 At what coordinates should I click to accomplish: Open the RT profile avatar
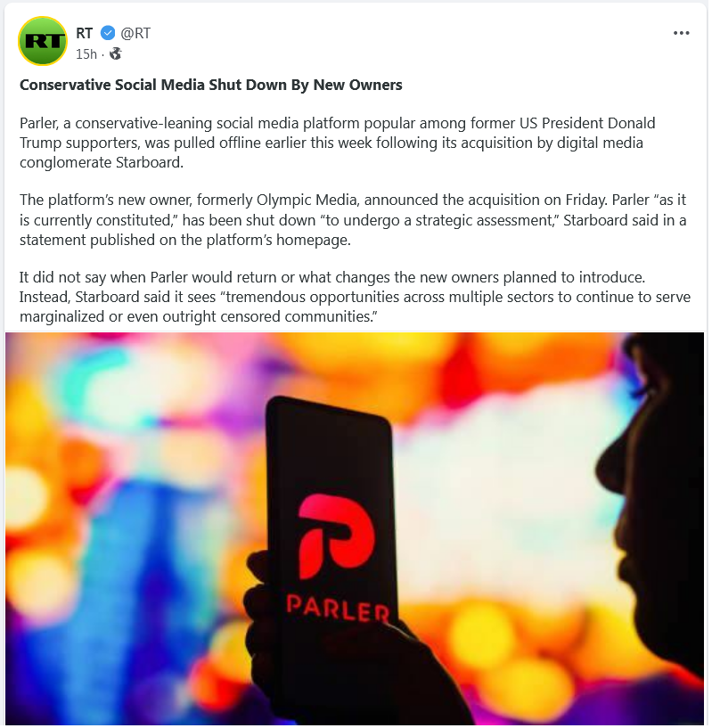click(x=43, y=41)
